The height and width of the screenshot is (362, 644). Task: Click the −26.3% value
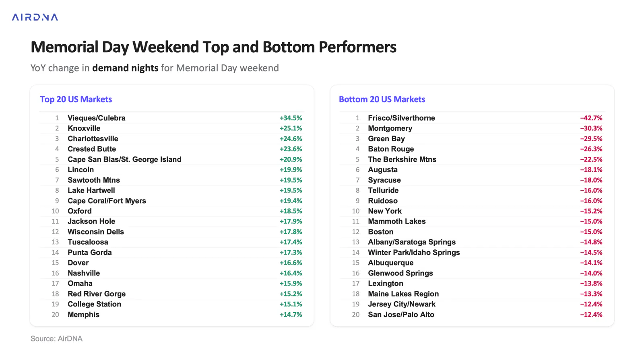[591, 149]
